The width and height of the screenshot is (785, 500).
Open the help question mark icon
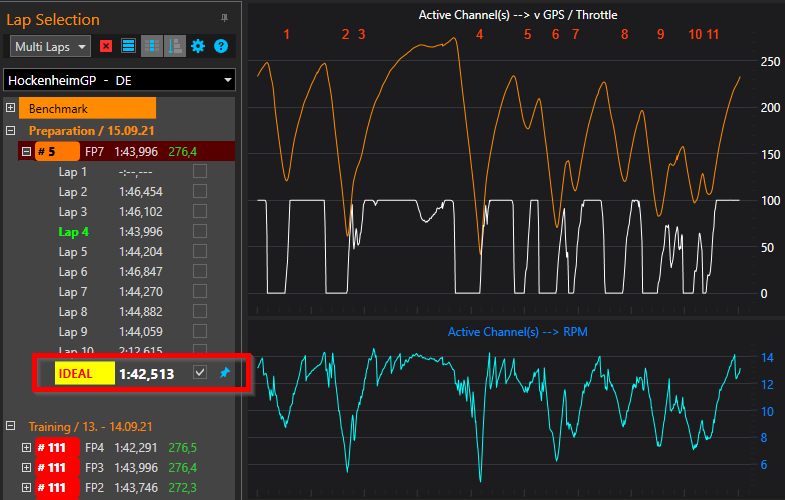click(x=221, y=46)
